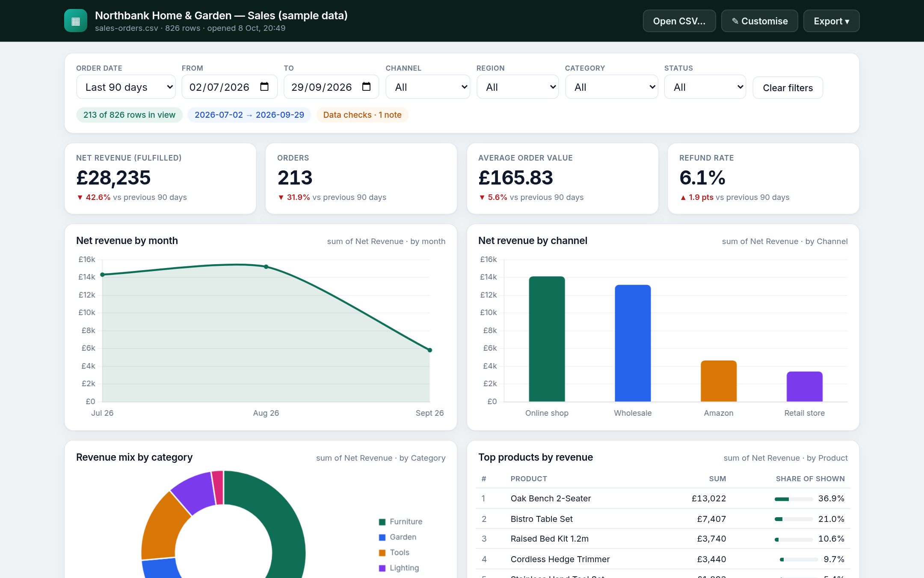This screenshot has height=578, width=924.
Task: Open the Data checks 1 note chip
Action: click(x=362, y=115)
